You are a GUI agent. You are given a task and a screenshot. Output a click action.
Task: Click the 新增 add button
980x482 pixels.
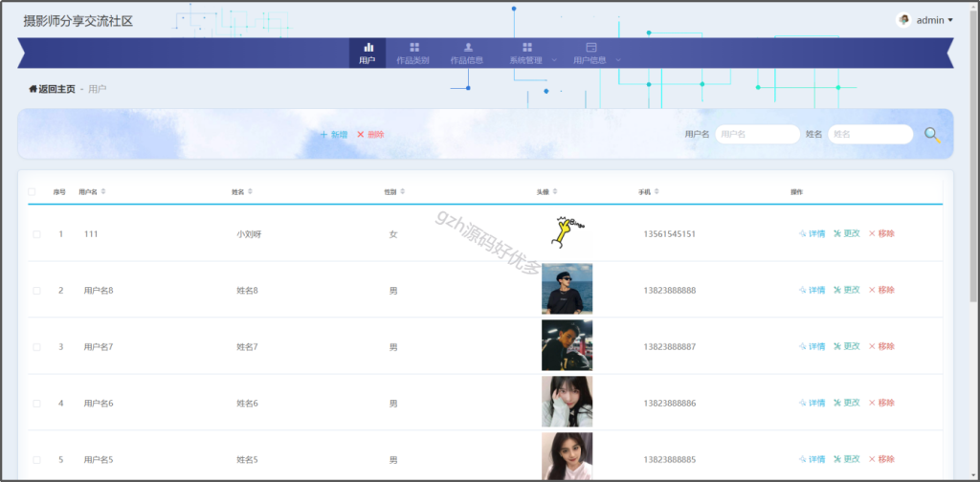pyautogui.click(x=334, y=134)
